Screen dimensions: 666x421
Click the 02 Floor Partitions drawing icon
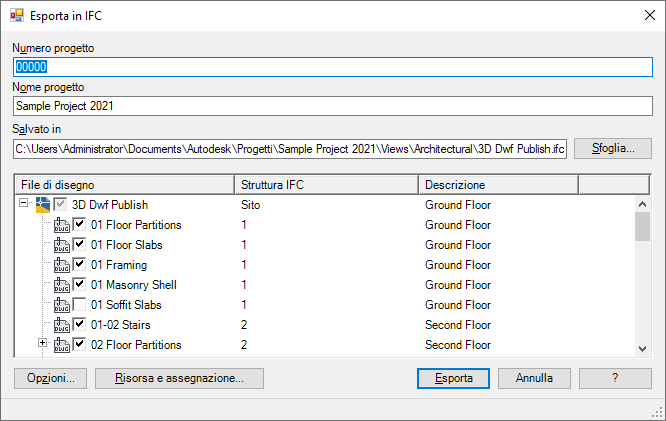click(61, 345)
